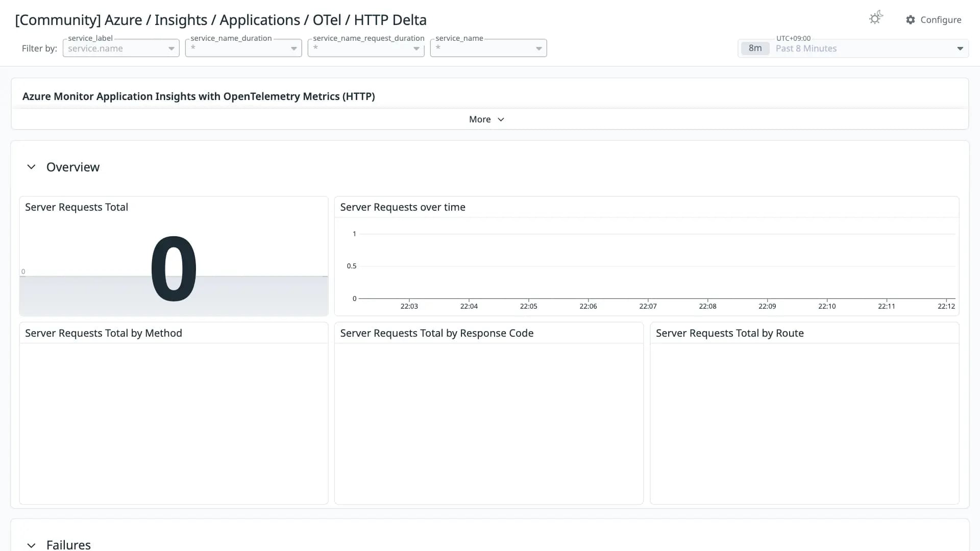The image size is (980, 551).
Task: Click Server Requests Total by Route title
Action: 730,333
